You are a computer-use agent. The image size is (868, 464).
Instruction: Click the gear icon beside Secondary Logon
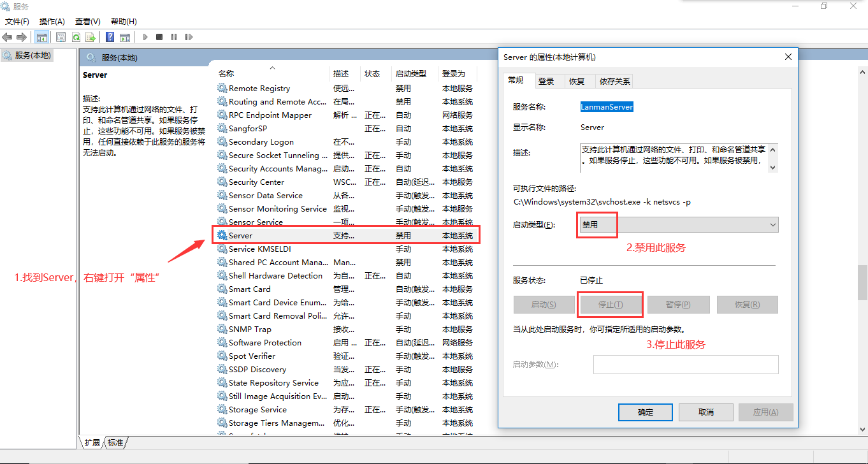coord(222,141)
